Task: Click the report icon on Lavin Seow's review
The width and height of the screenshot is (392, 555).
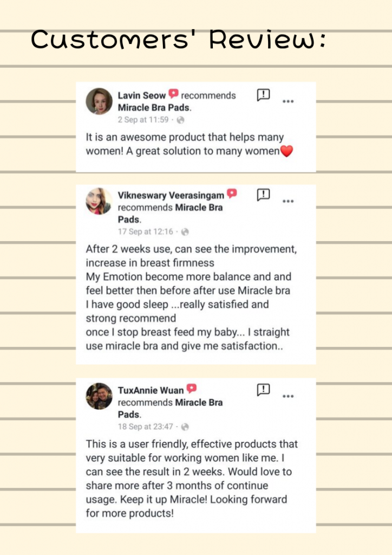Action: pos(263,95)
